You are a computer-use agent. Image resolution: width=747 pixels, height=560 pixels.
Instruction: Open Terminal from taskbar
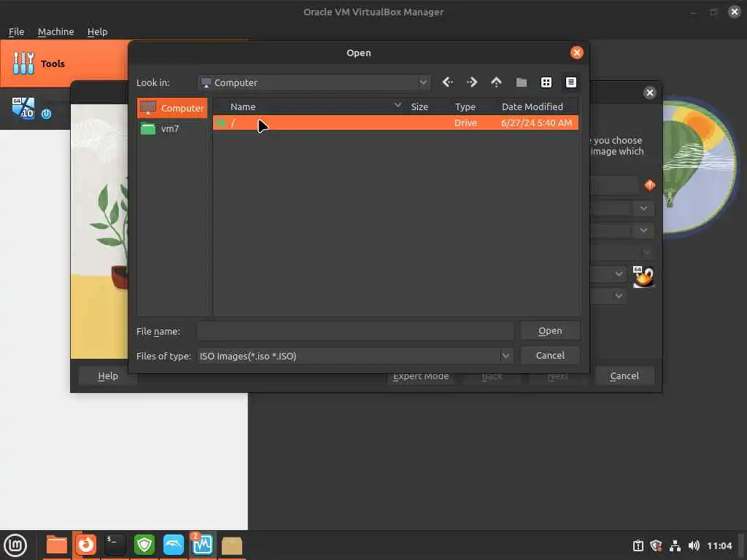click(115, 545)
